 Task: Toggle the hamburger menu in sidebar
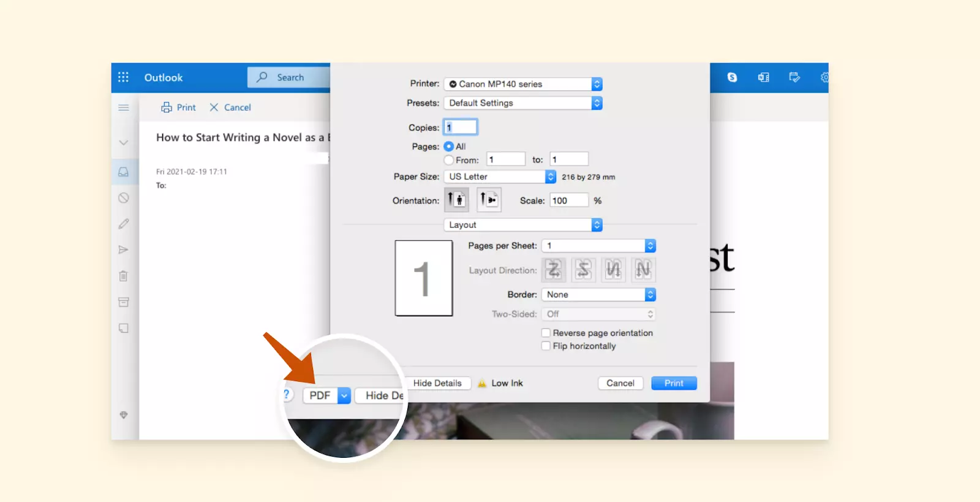pos(124,108)
